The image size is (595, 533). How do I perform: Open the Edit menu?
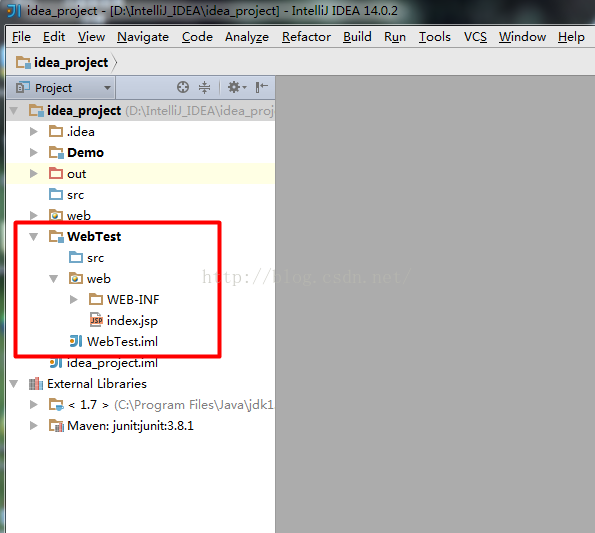point(54,37)
